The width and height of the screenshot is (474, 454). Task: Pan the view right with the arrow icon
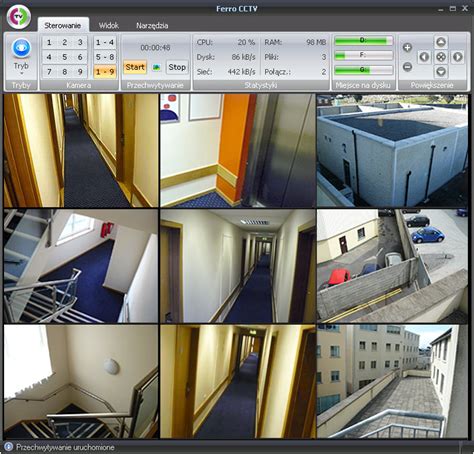coord(458,57)
